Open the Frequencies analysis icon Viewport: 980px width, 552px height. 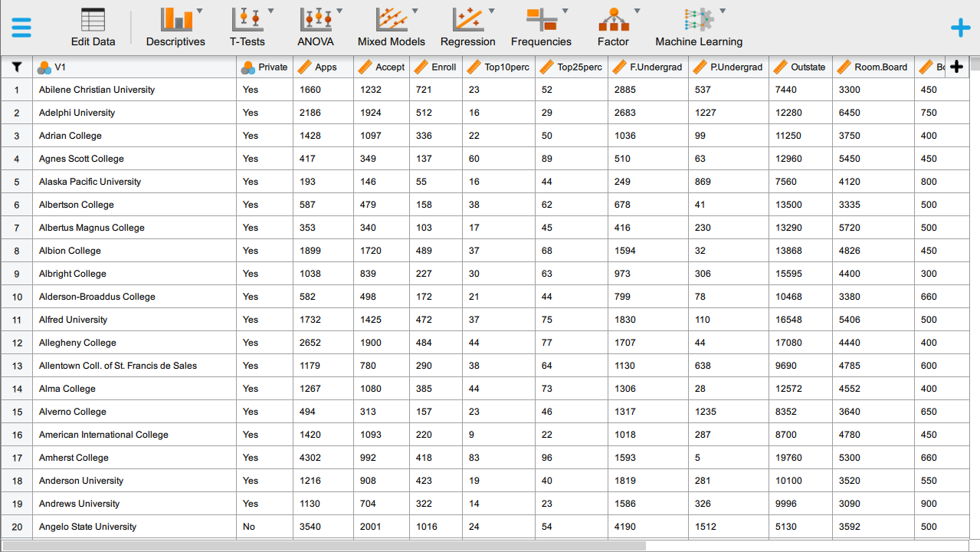[542, 19]
